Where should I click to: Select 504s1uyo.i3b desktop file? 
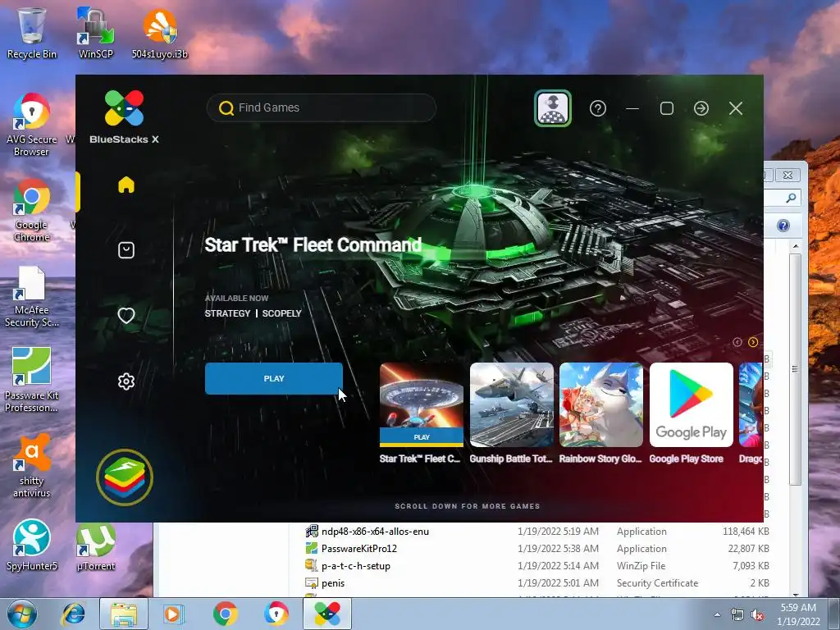[x=160, y=33]
